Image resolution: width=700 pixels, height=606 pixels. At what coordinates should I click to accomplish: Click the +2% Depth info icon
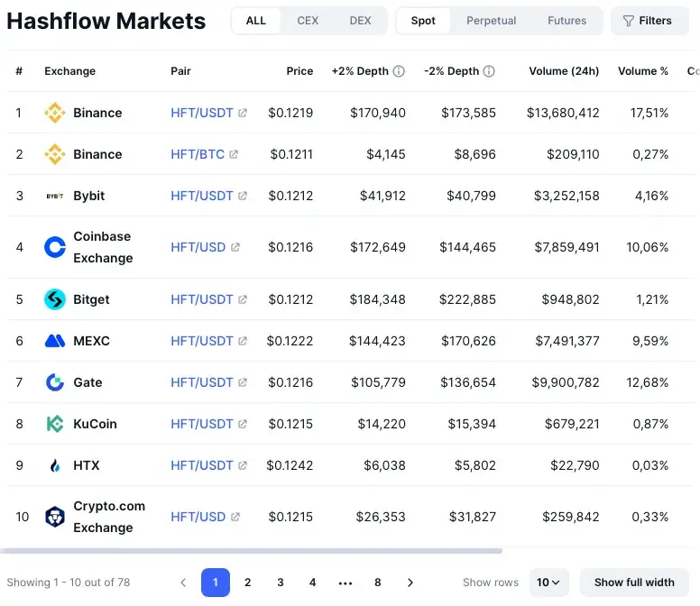399,71
